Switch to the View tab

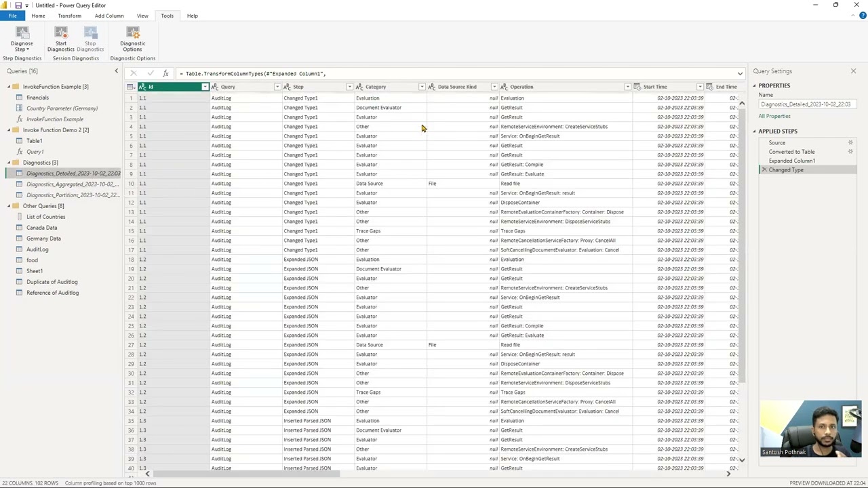(142, 16)
